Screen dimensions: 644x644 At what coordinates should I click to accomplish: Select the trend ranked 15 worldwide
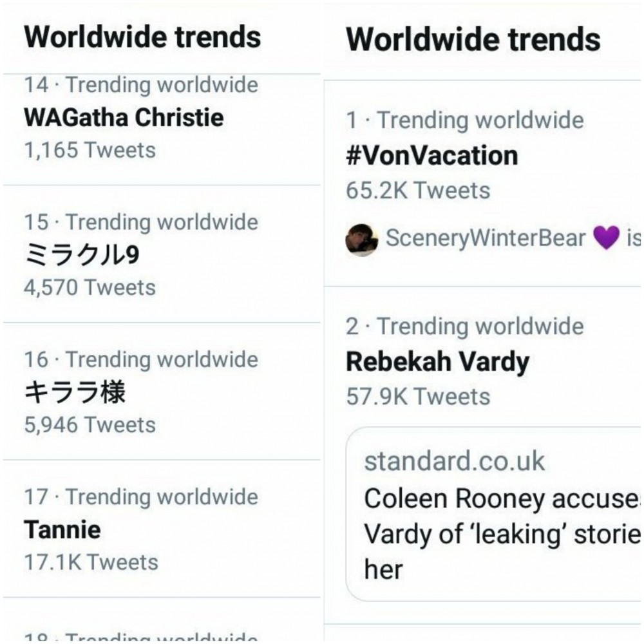pyautogui.click(x=162, y=254)
